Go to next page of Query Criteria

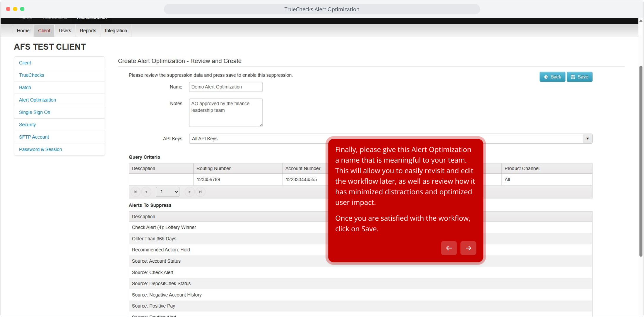point(189,192)
